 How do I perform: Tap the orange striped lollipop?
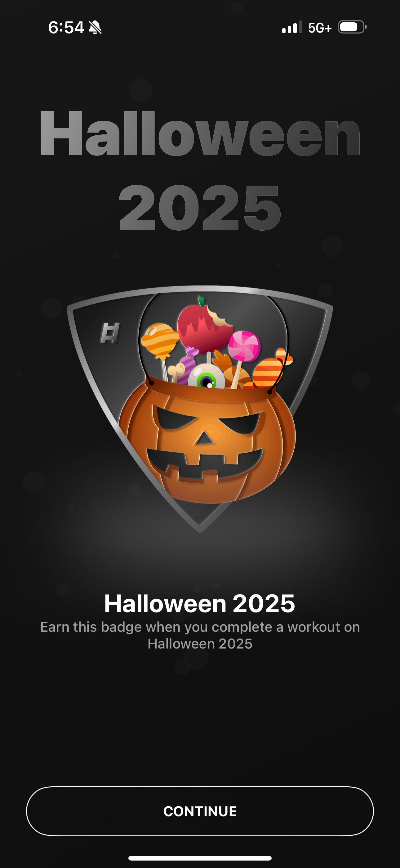click(160, 341)
